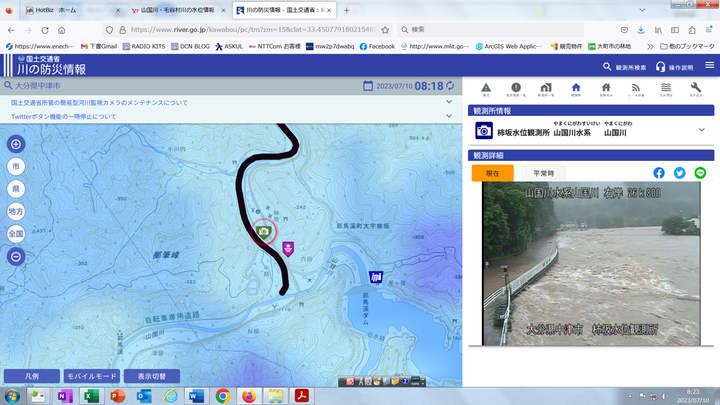This screenshot has height=405, width=720.
Task: Zoom out the map with minus button
Action: coord(16,256)
